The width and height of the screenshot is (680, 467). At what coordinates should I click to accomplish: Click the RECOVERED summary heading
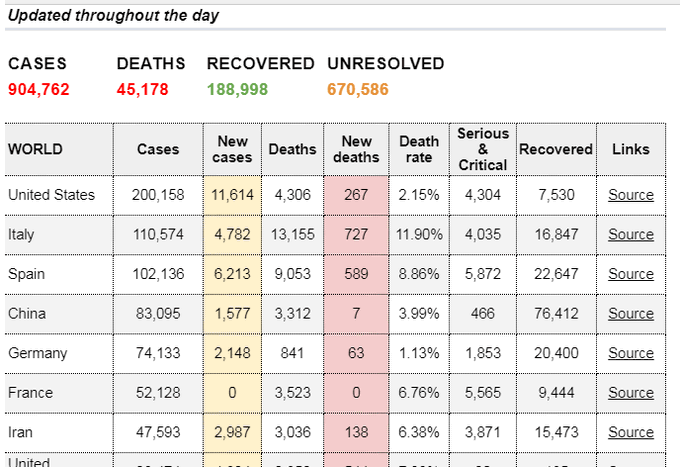(x=260, y=64)
